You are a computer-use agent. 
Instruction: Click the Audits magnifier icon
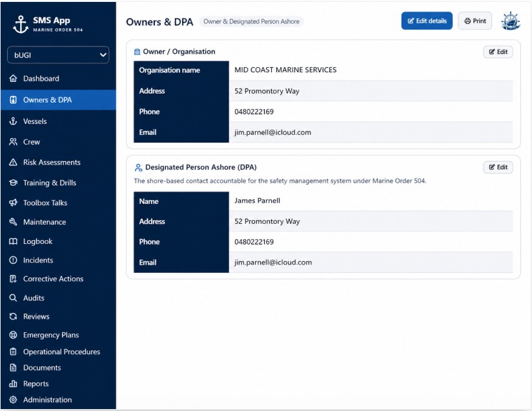click(x=13, y=297)
